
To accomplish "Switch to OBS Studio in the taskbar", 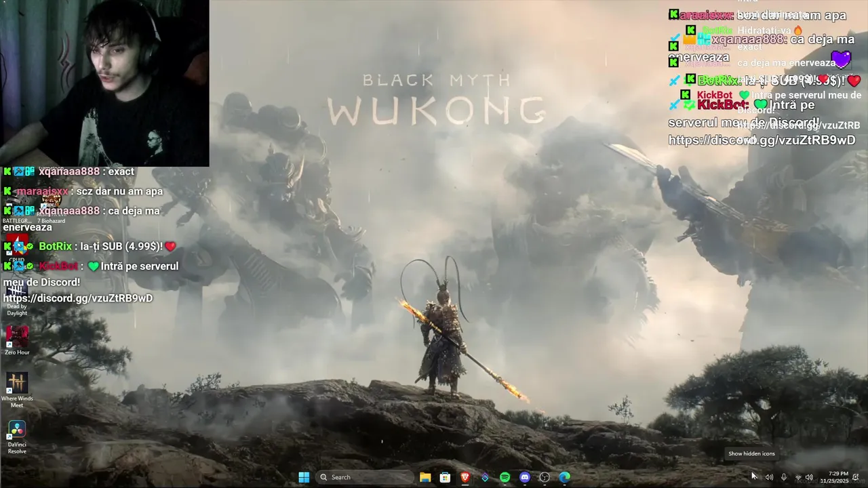I will click(x=545, y=477).
